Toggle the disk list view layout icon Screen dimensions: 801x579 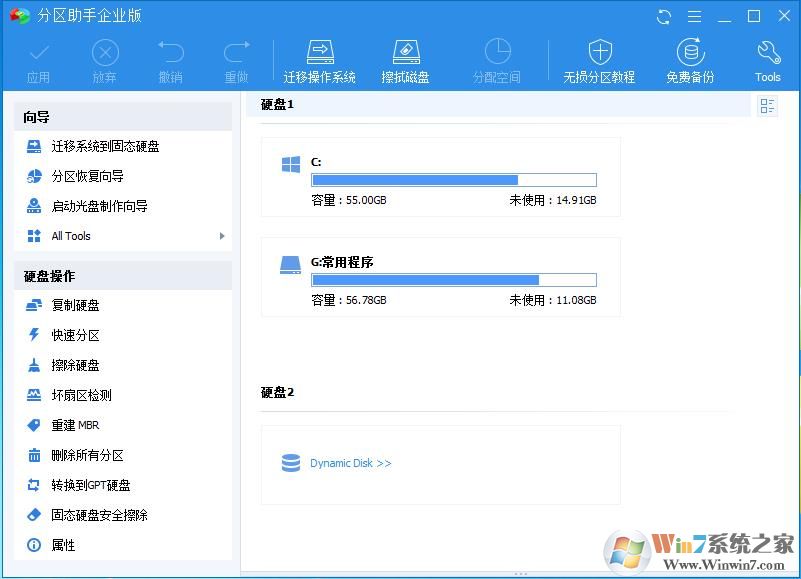[x=768, y=105]
